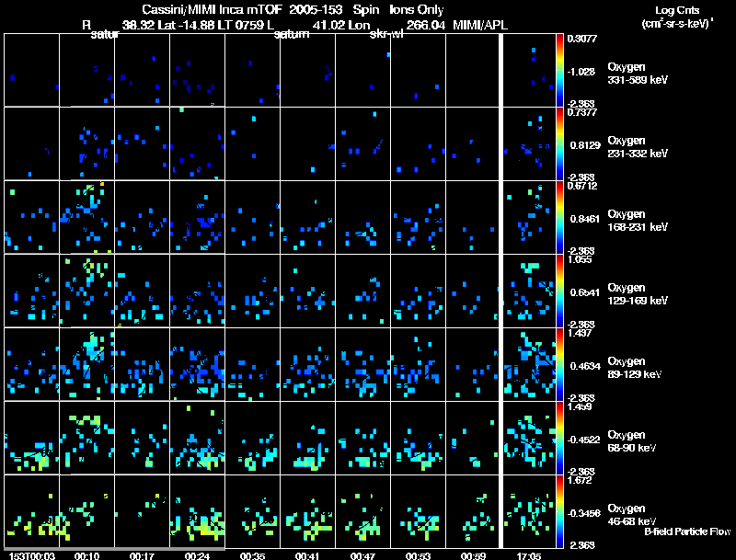
Task: Select the -1.028 scale value
Action: [581, 72]
